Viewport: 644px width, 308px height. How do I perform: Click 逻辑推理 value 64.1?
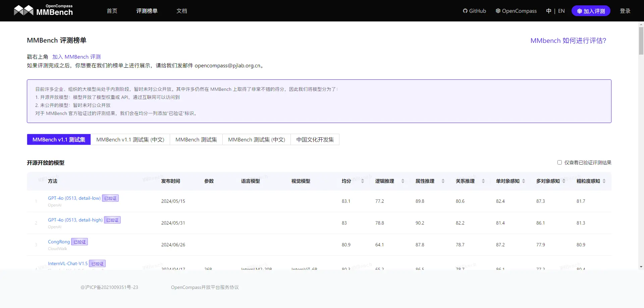(x=379, y=245)
